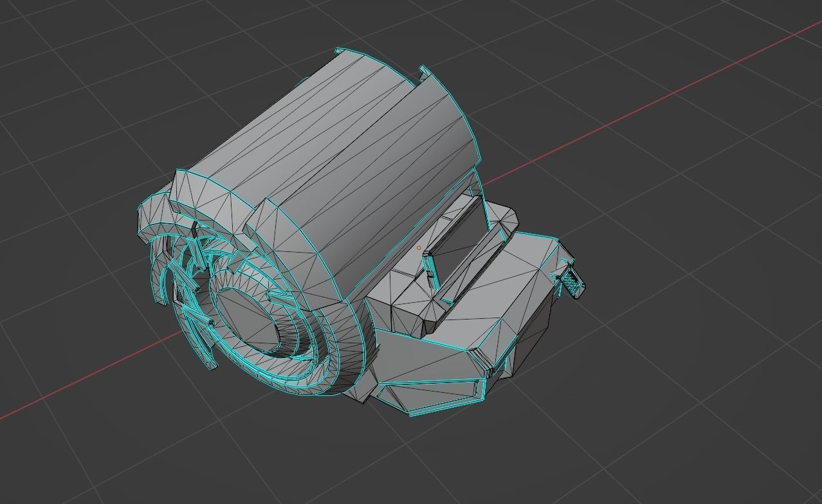The width and height of the screenshot is (822, 504).
Task: Select the crosshatched dark panel on the right arm
Action: pyautogui.click(x=571, y=283)
